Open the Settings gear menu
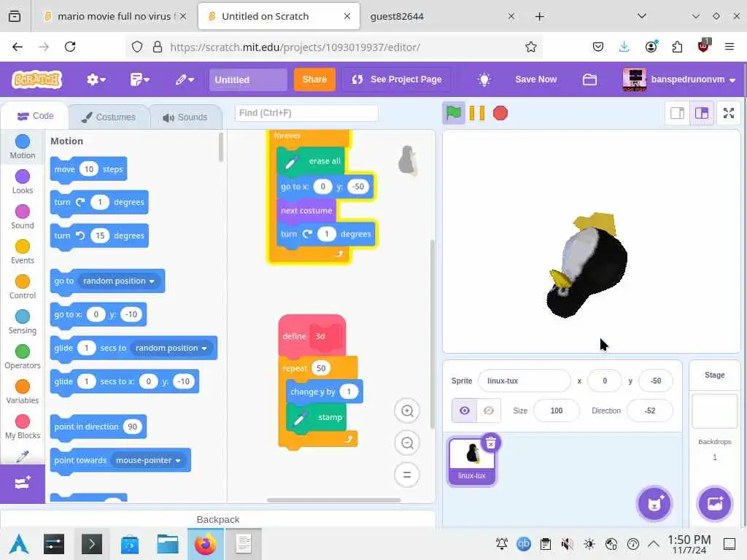This screenshot has height=560, width=747. tap(96, 79)
